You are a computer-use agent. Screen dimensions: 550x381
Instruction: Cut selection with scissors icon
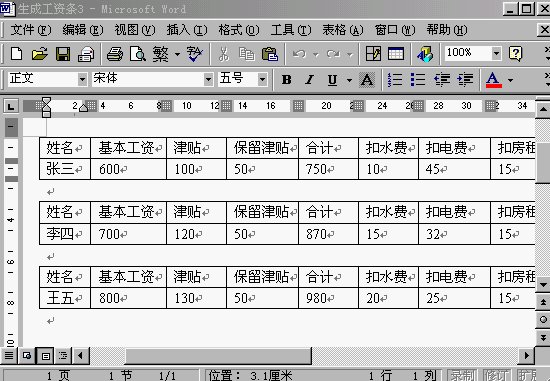[x=223, y=54]
